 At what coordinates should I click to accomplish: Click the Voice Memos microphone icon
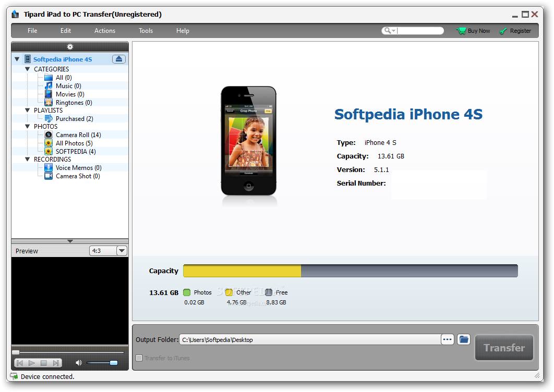pyautogui.click(x=49, y=167)
